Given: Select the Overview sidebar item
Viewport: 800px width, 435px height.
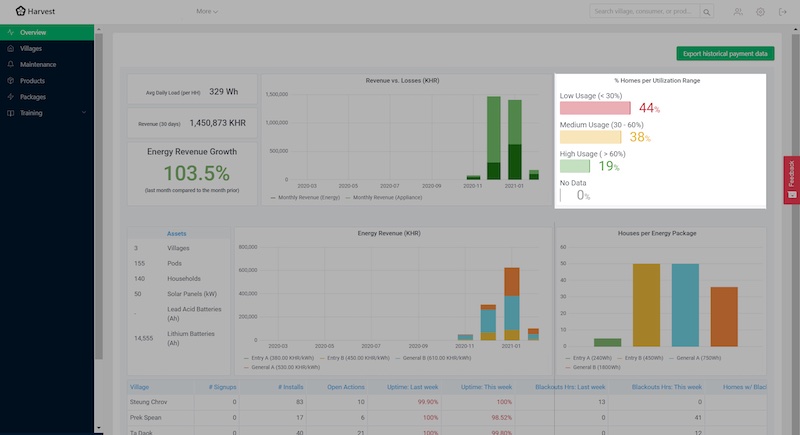Looking at the screenshot, I should (x=33, y=32).
